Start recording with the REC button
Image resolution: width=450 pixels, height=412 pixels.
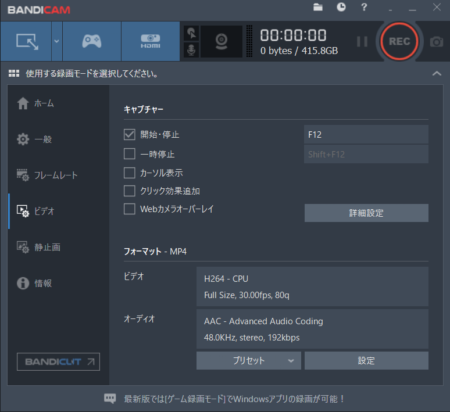point(399,41)
